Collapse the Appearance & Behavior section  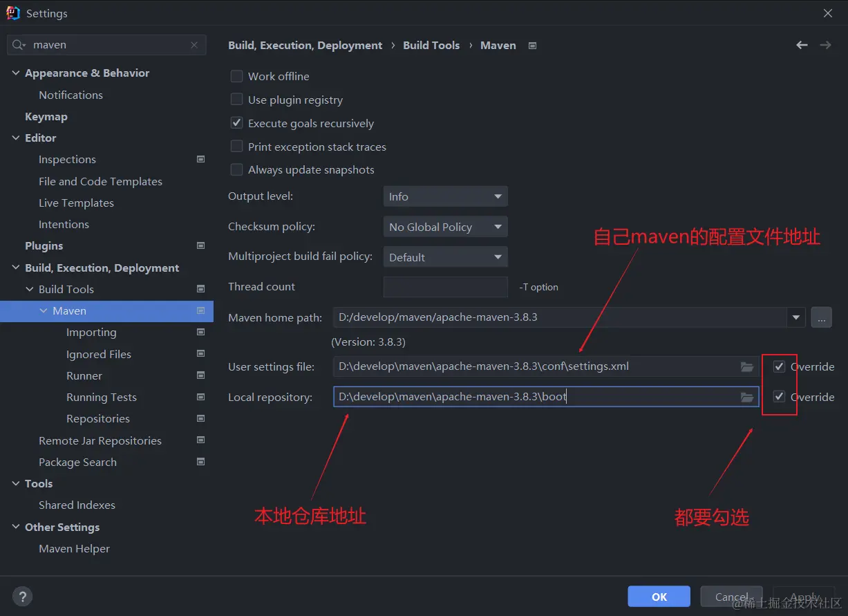click(16, 73)
